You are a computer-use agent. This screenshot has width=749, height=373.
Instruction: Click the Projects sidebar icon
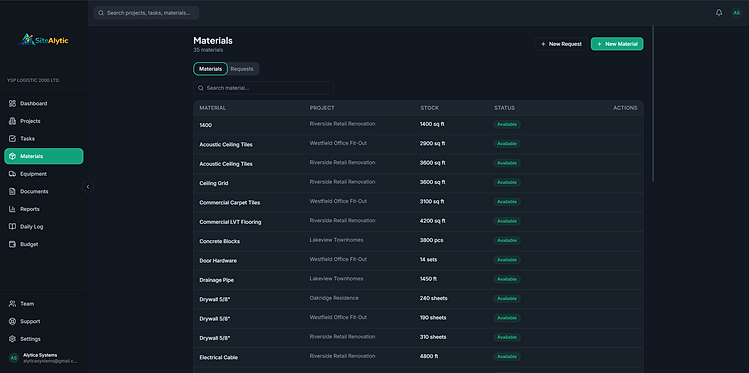click(12, 121)
